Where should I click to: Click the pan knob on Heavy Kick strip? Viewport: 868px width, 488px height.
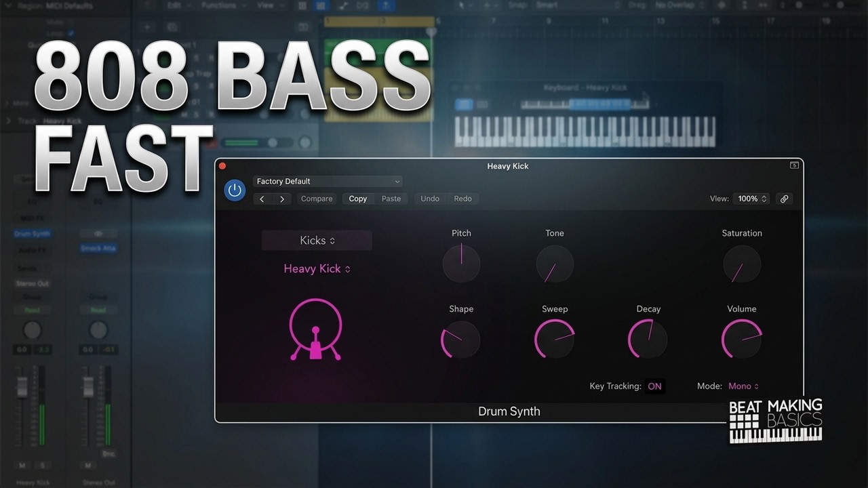coord(32,331)
